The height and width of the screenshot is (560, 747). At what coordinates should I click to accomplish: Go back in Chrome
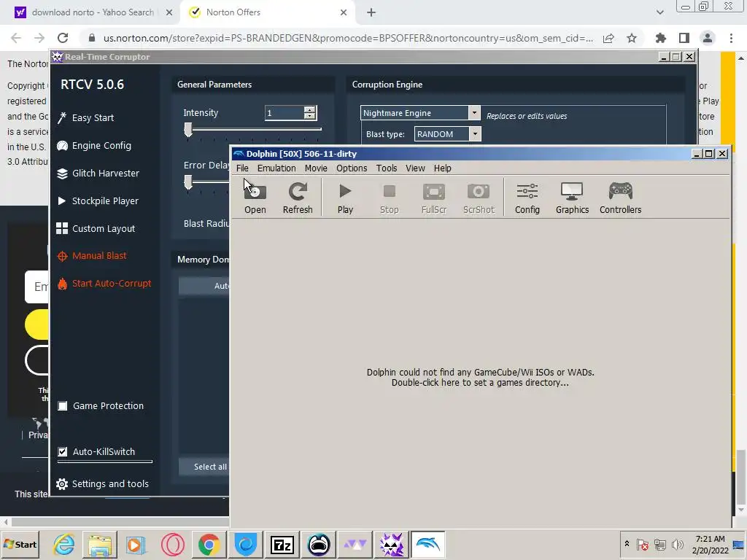coord(16,38)
